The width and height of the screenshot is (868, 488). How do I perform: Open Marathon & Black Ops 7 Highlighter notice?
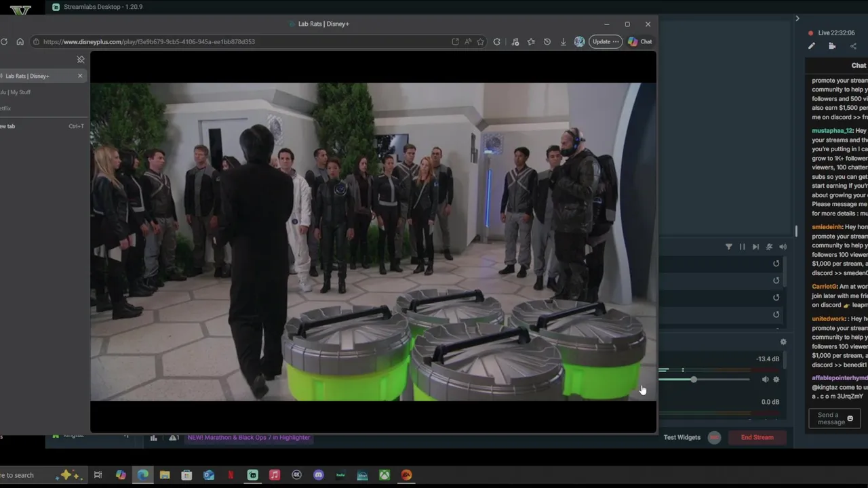click(249, 437)
